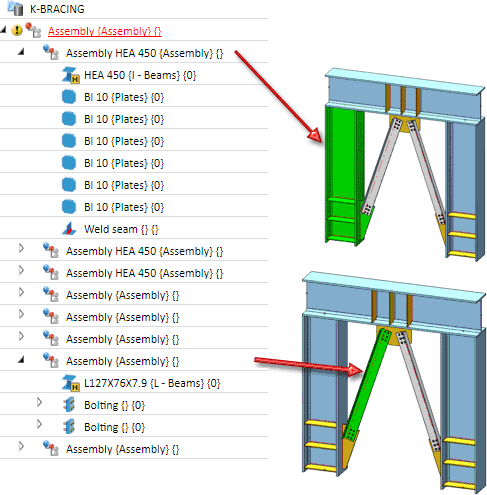This screenshot has height=495, width=487.
Task: Click the second Bolting entry icon
Action: tap(69, 427)
